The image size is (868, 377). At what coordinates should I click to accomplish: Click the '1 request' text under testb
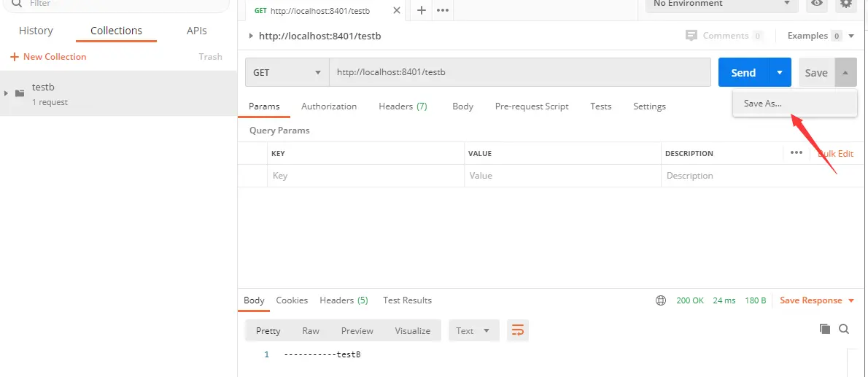(50, 102)
